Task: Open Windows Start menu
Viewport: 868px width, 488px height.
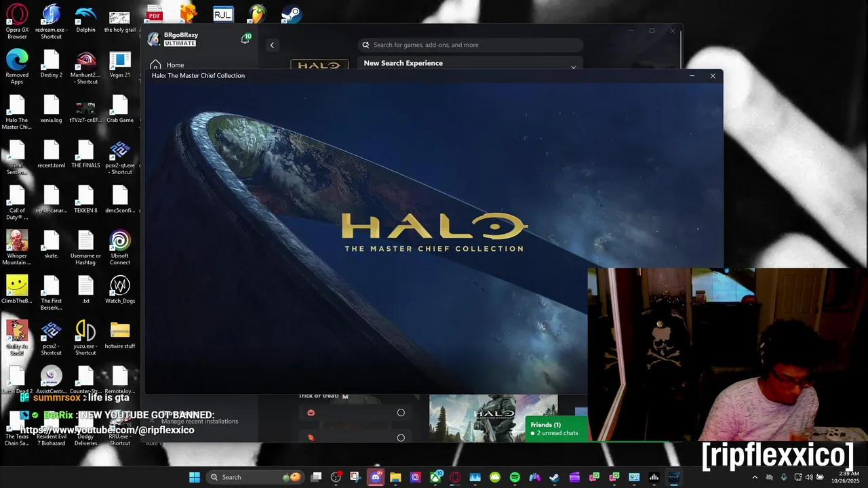Action: (195, 477)
